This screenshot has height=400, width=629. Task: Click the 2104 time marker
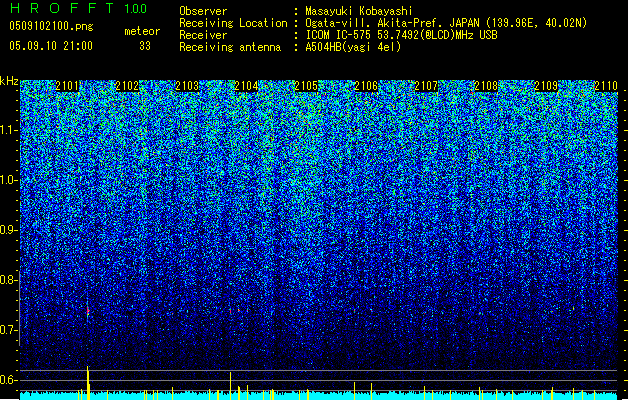(x=246, y=86)
